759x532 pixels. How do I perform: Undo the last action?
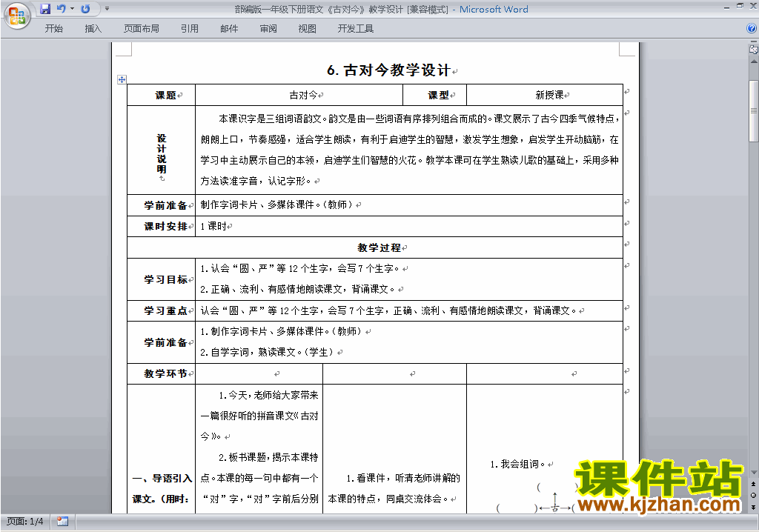click(61, 9)
